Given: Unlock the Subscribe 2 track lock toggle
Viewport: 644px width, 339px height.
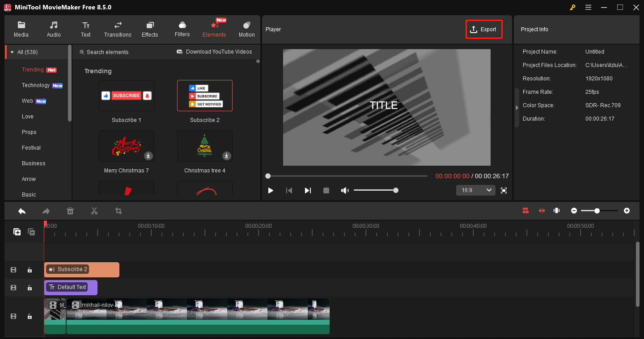Looking at the screenshot, I should (30, 270).
